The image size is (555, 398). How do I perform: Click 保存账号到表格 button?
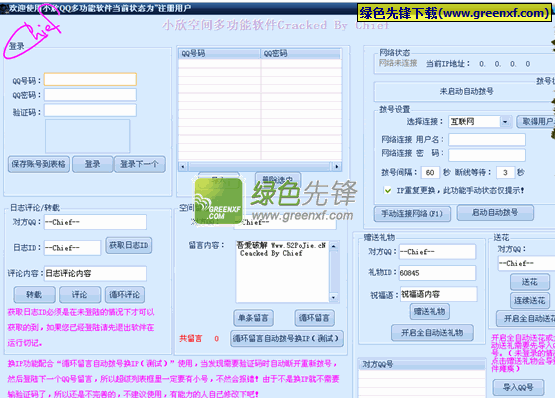click(x=39, y=164)
